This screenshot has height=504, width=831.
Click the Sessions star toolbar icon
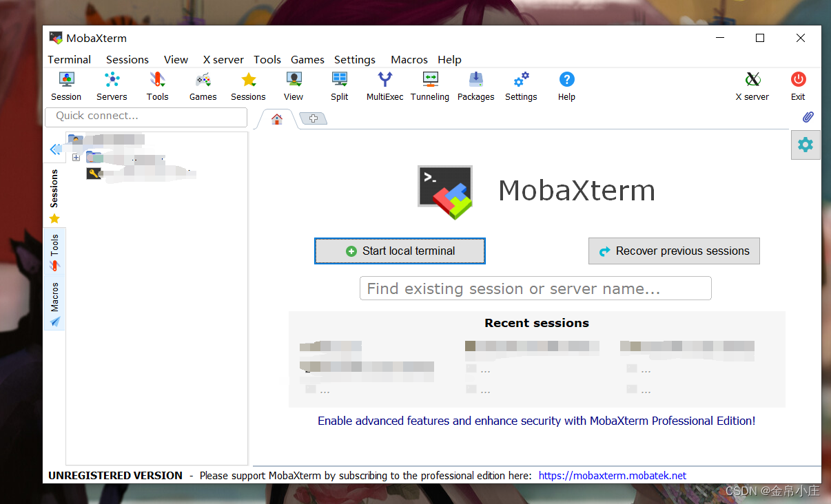click(x=249, y=86)
